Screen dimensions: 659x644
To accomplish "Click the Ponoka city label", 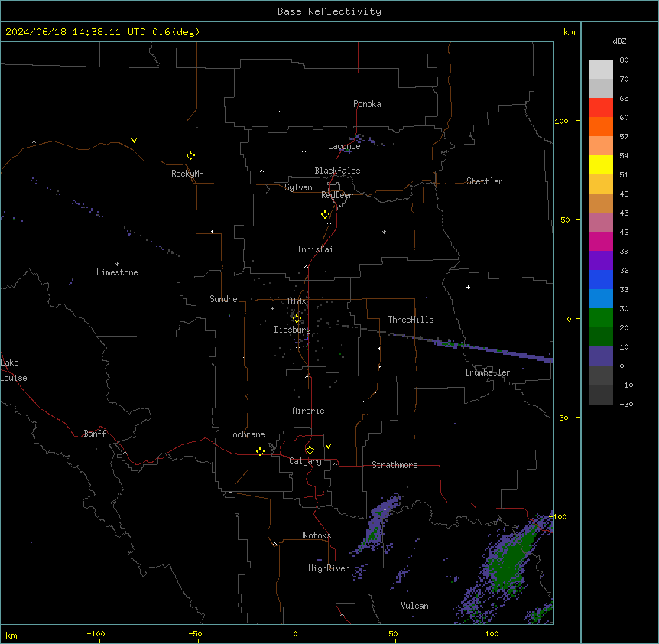I will click(x=367, y=104).
